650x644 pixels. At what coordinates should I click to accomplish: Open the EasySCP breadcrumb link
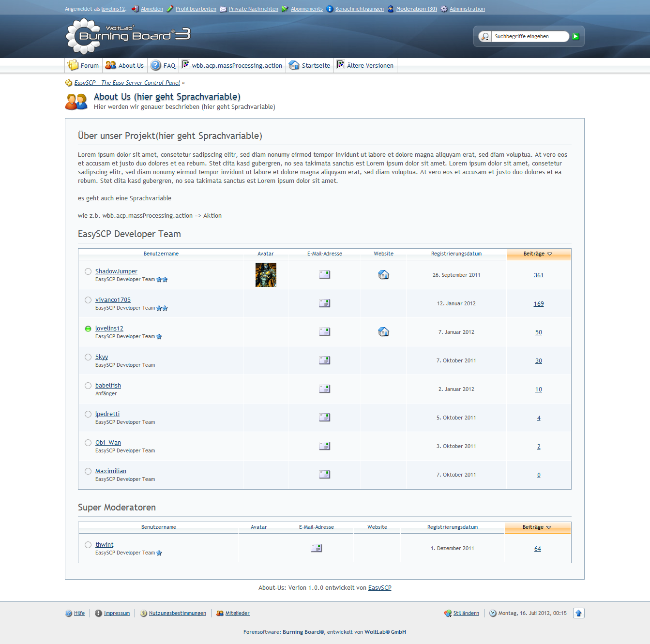click(127, 83)
